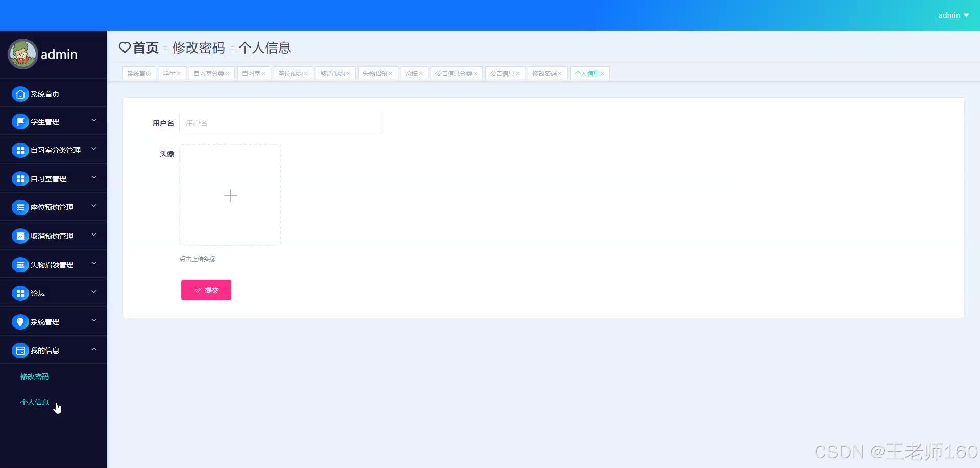The image size is (980, 468).
Task: Click the grid icon beside 自习室管理
Action: [20, 179]
